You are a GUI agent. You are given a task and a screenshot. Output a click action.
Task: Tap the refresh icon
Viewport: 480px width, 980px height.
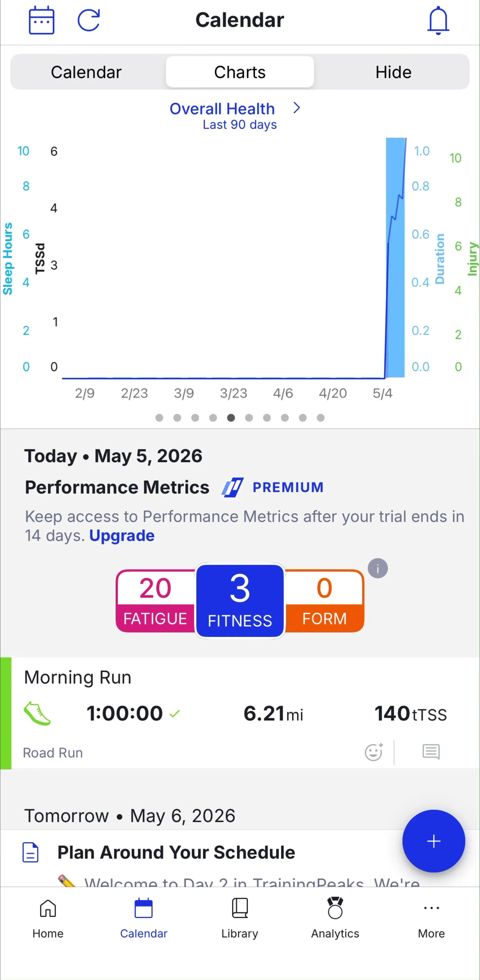89,20
